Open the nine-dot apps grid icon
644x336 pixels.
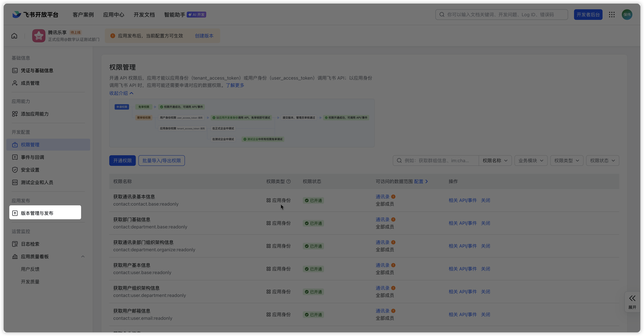(x=612, y=15)
